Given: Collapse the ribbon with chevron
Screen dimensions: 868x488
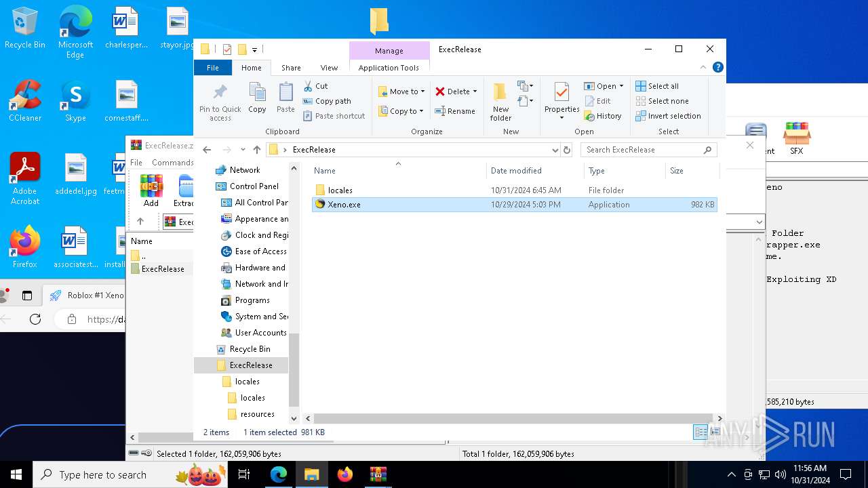Looking at the screenshot, I should tap(704, 67).
